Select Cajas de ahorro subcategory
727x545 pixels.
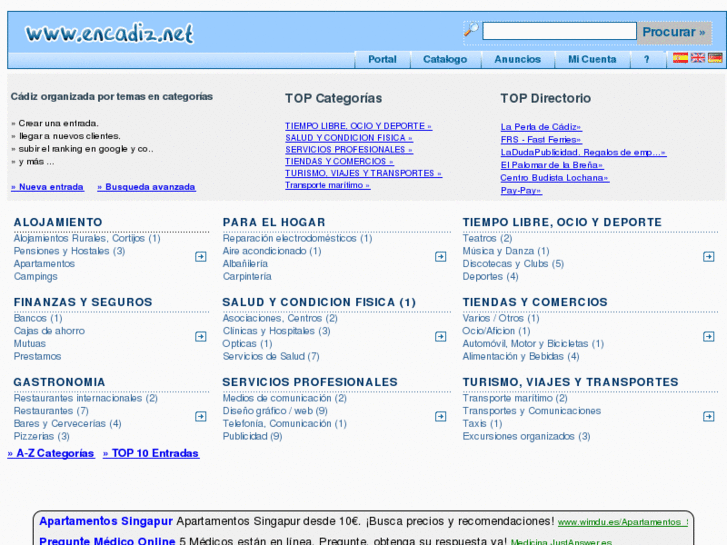49,331
